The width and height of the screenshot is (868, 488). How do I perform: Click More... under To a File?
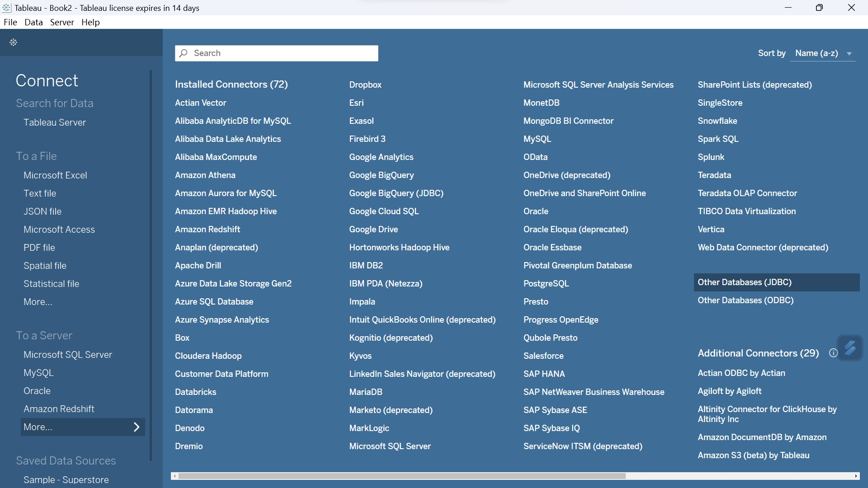click(x=38, y=302)
